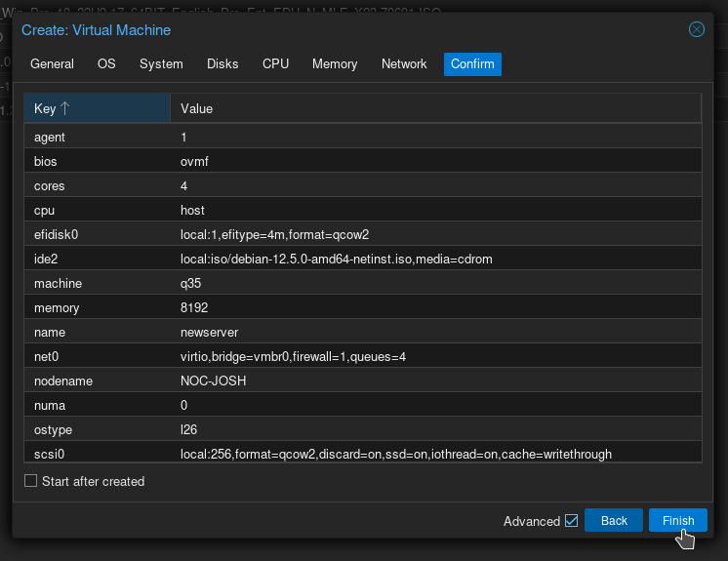Click the Finish button
728x561 pixels.
coord(677,520)
